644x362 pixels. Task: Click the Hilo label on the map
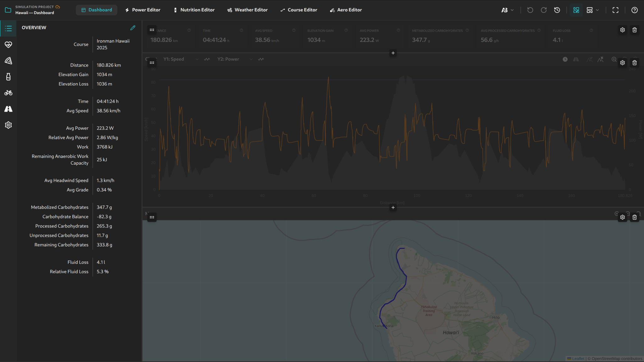[496, 317]
